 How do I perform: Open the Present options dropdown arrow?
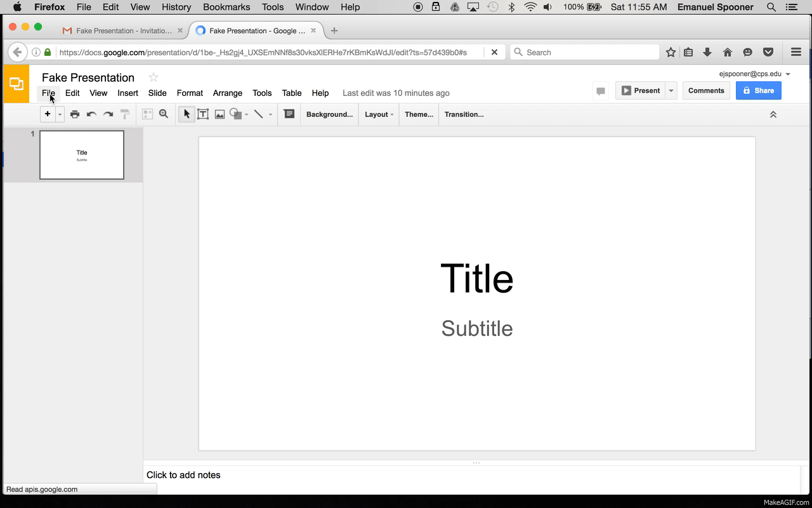[x=671, y=91]
